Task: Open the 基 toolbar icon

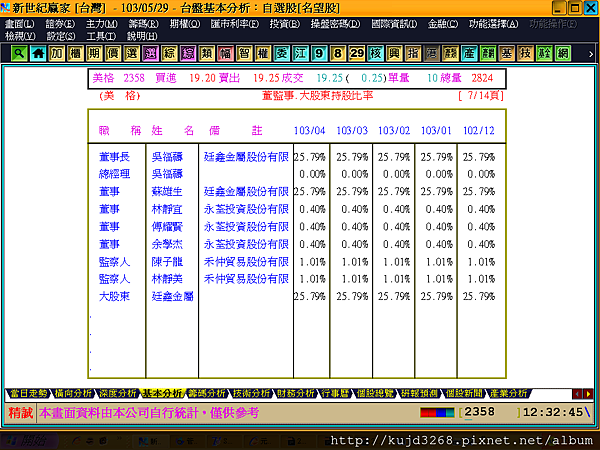Action: 507,53
